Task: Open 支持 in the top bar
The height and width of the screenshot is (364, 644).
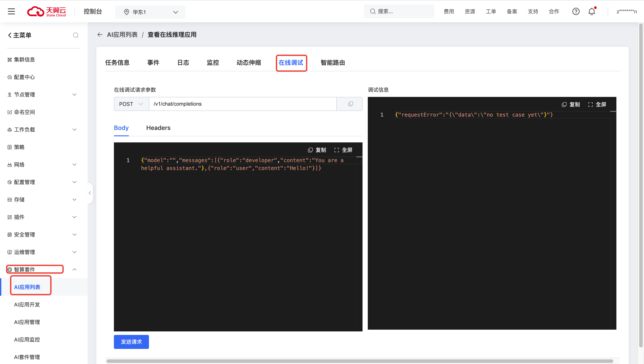Action: tap(533, 12)
